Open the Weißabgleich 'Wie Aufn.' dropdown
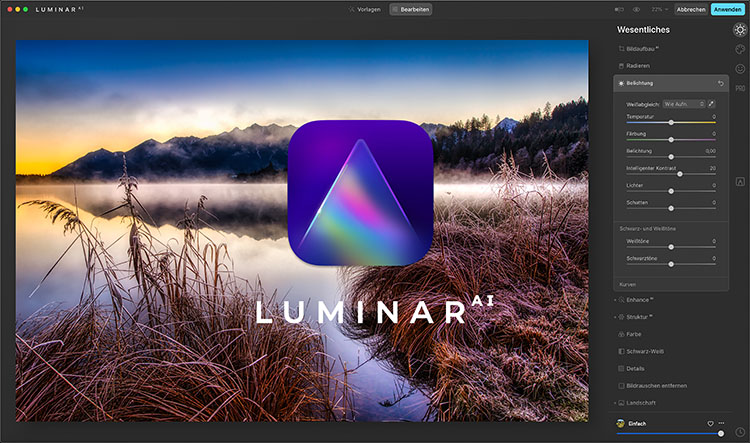 684,104
